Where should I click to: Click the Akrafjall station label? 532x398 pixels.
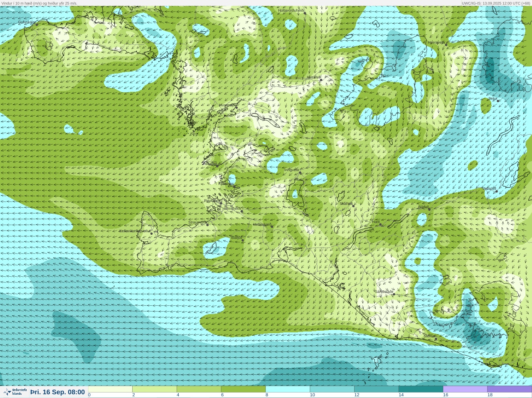tap(209, 164)
